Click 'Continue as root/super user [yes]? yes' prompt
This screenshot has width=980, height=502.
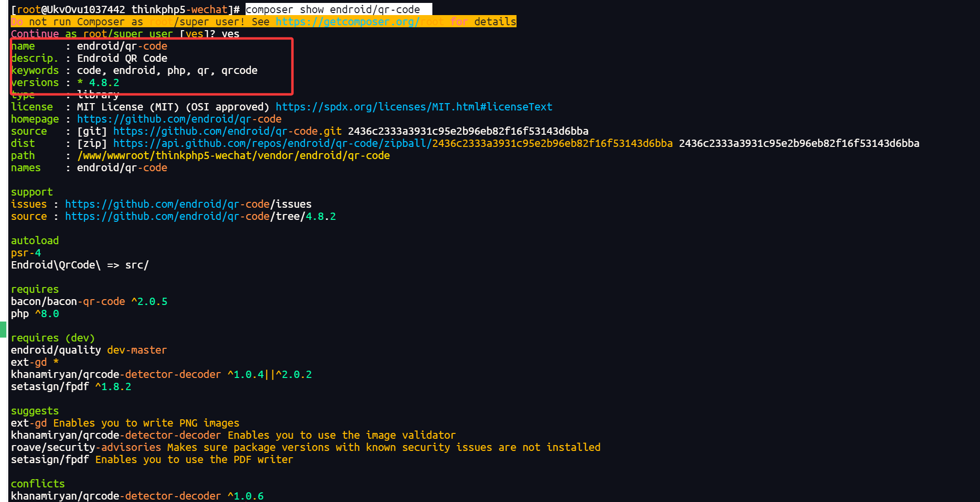(125, 34)
